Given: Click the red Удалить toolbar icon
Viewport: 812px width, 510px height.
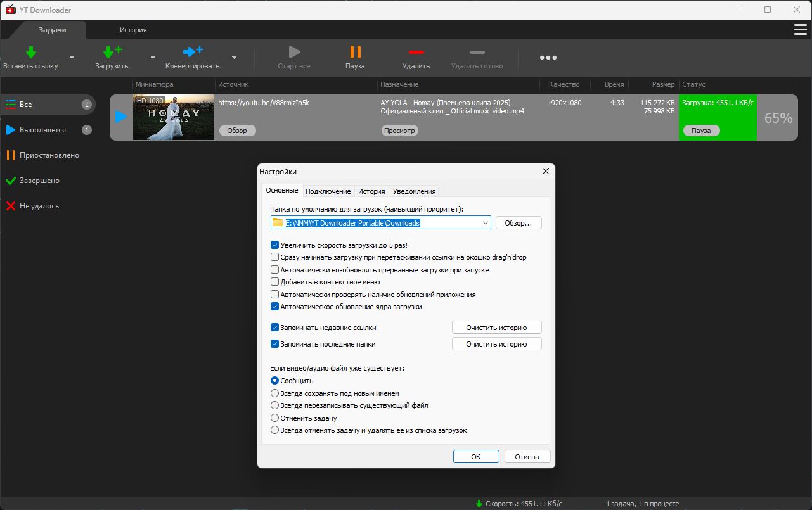Looking at the screenshot, I should coord(416,52).
